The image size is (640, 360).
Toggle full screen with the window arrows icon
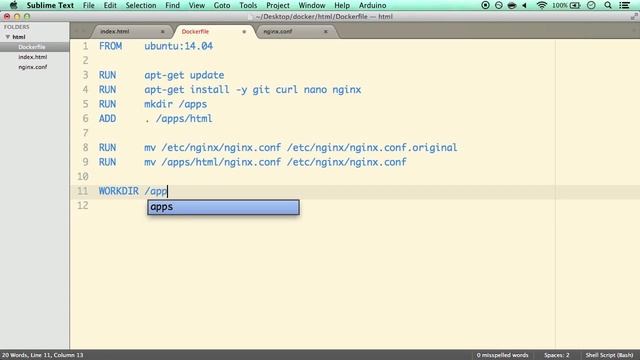coord(634,17)
